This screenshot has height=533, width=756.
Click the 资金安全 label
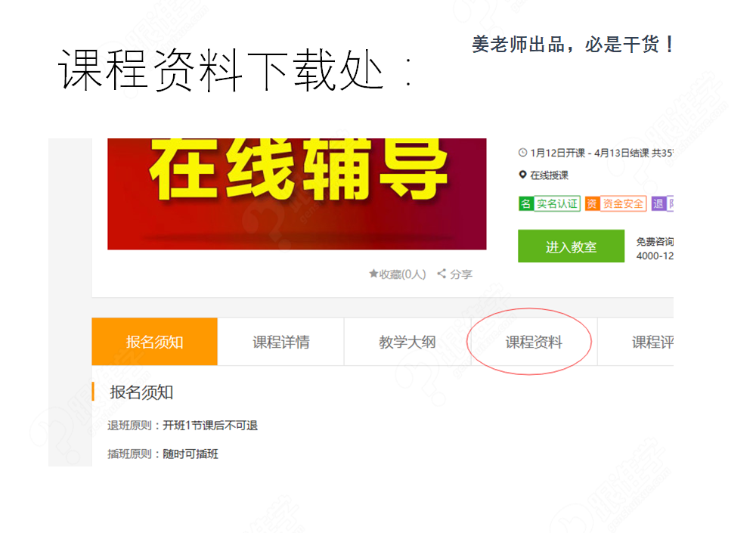click(623, 203)
